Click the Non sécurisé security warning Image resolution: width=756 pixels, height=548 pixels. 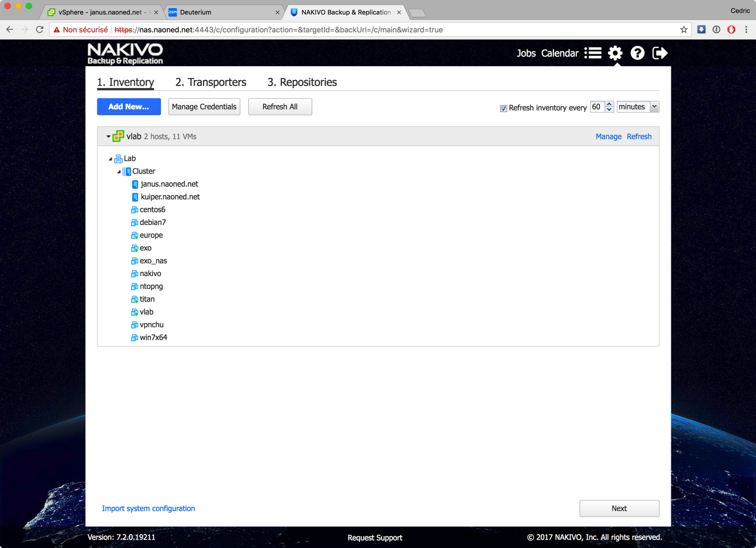tap(80, 30)
